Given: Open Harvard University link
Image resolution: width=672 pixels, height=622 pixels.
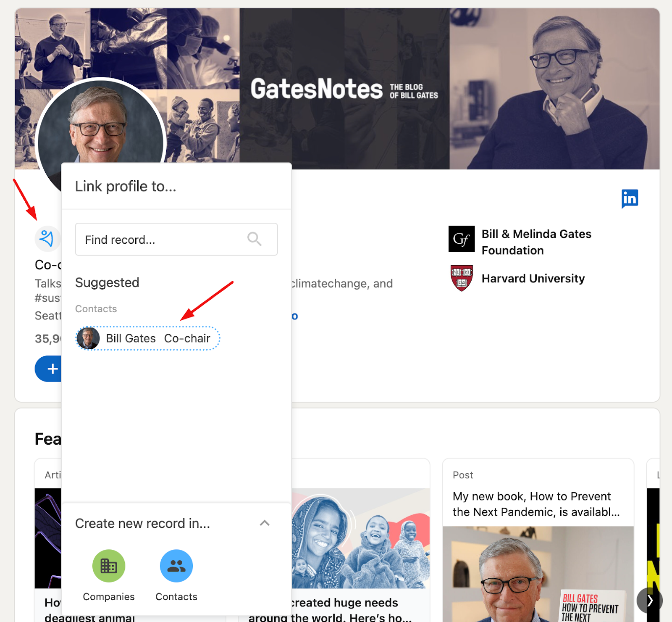Looking at the screenshot, I should pyautogui.click(x=533, y=279).
